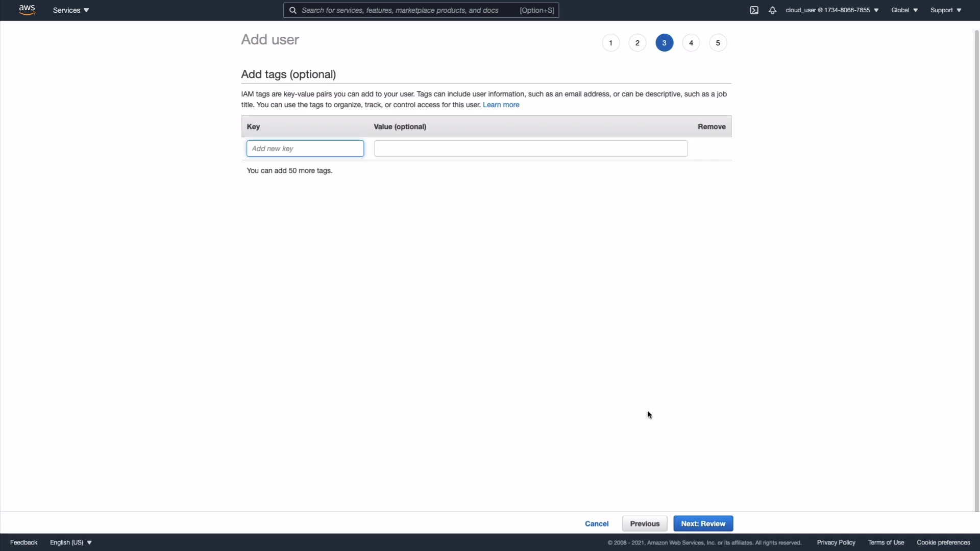Expand the Services menu

tap(71, 10)
